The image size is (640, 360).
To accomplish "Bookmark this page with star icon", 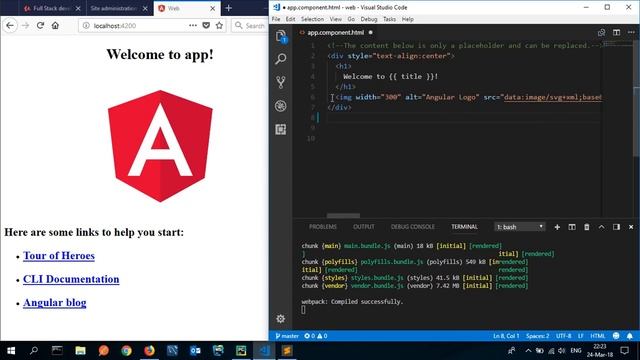I will point(219,26).
